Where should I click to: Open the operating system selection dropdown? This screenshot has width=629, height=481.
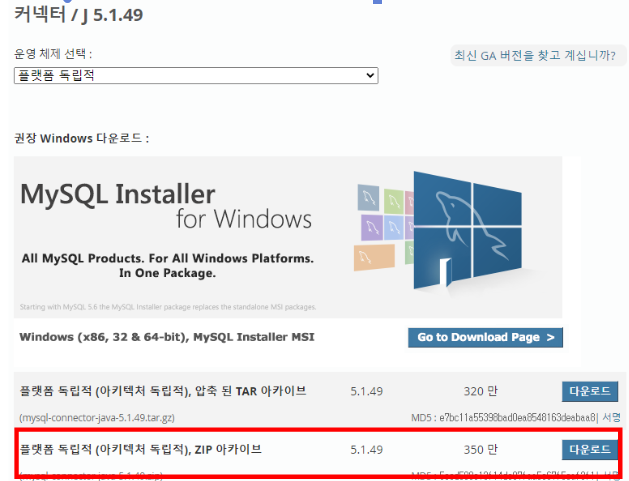(196, 75)
